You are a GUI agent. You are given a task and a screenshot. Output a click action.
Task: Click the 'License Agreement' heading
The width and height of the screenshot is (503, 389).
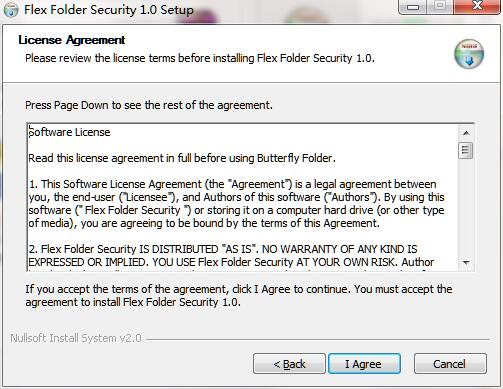[72, 40]
